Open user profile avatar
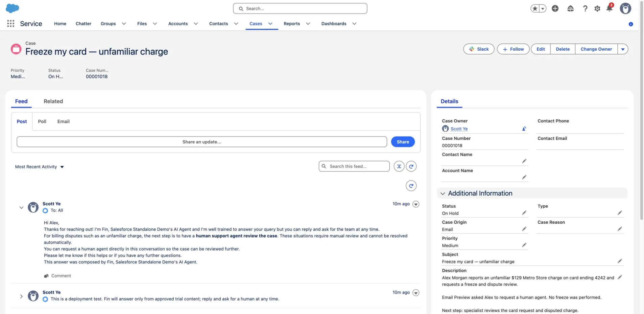 (625, 8)
